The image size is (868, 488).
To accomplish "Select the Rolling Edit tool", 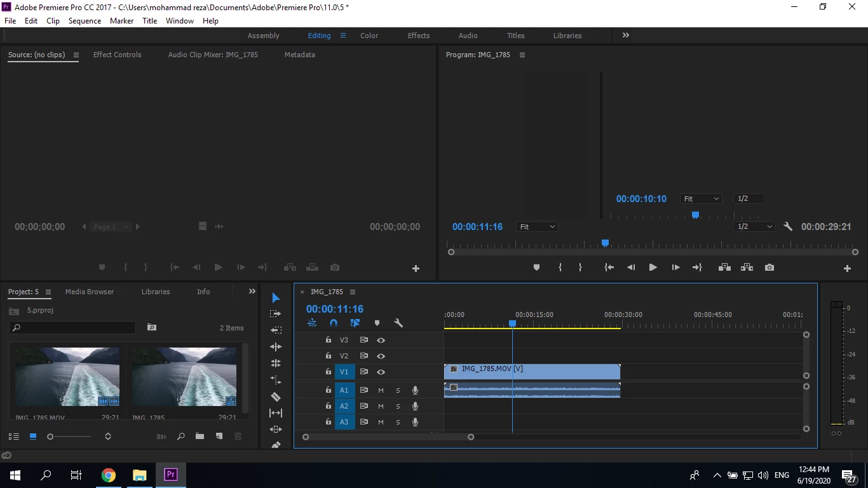I will click(x=276, y=363).
